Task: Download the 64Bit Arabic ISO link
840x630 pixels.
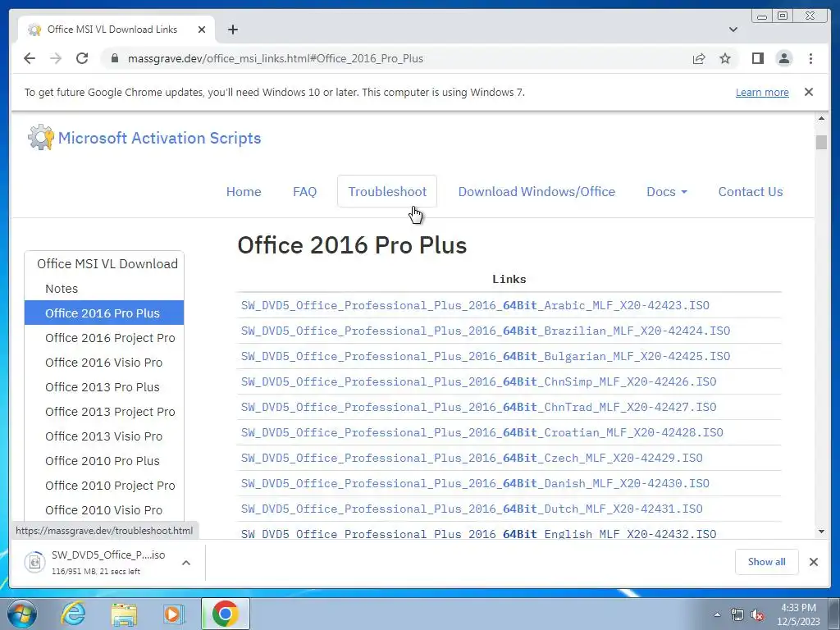Action: 475,305
